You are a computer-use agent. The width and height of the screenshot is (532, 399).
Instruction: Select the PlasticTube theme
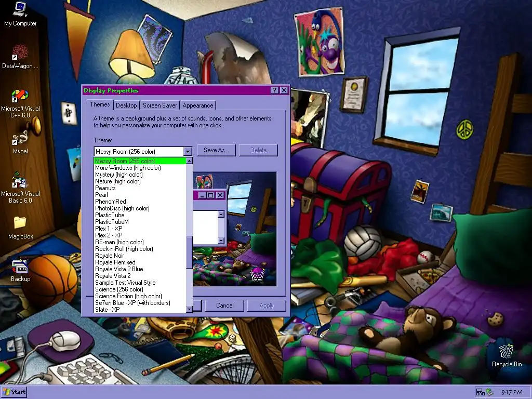tap(140, 215)
